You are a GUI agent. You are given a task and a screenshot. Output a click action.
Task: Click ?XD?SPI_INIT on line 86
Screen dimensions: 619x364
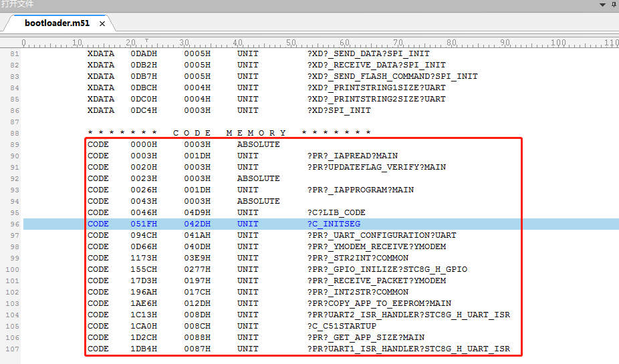(339, 110)
